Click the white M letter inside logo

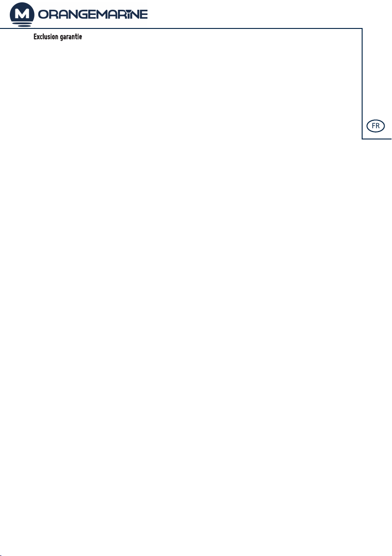click(x=22, y=14)
